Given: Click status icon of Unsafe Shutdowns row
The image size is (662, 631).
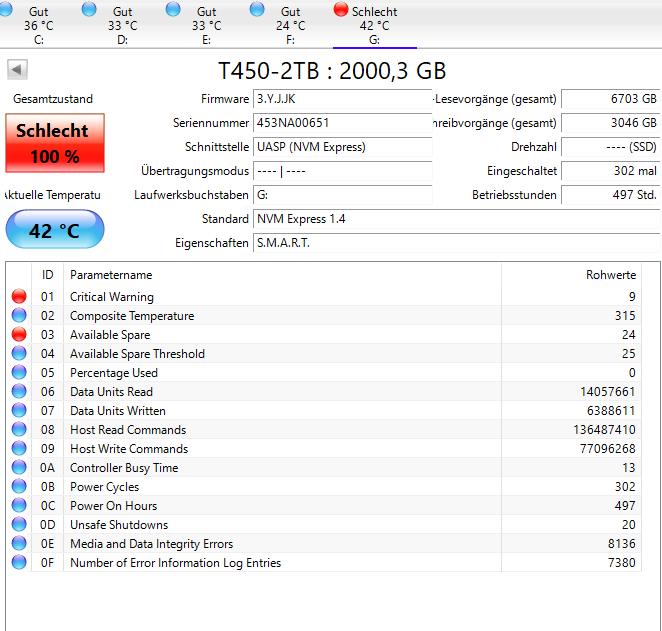Looking at the screenshot, I should pos(19,524).
